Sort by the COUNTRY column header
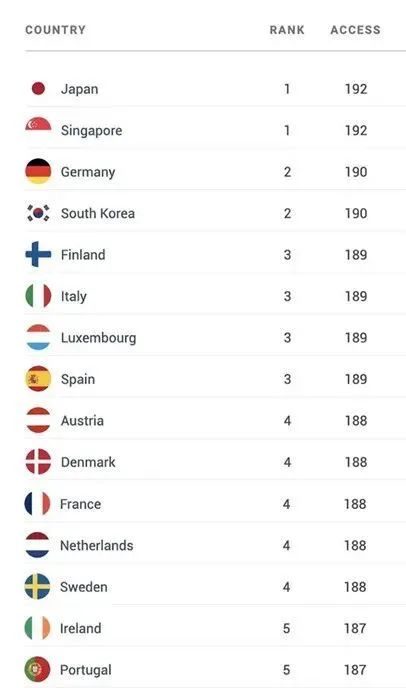Viewport: 406px width, 688px height. pyautogui.click(x=55, y=30)
